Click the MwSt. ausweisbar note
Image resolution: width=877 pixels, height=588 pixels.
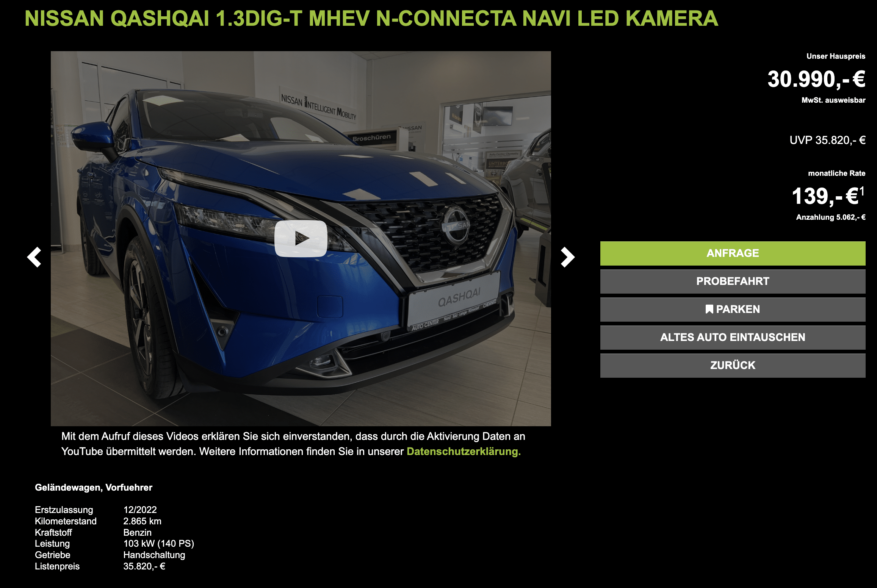[833, 100]
